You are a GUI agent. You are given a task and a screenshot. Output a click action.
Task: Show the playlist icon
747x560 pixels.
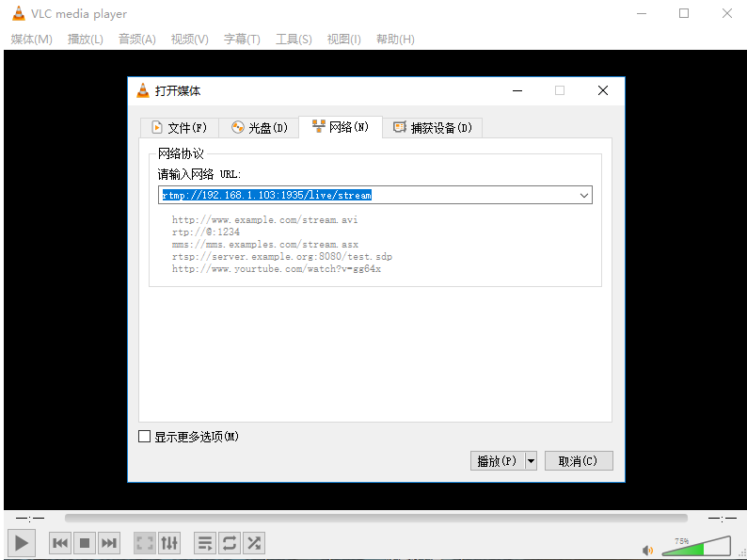tap(205, 543)
